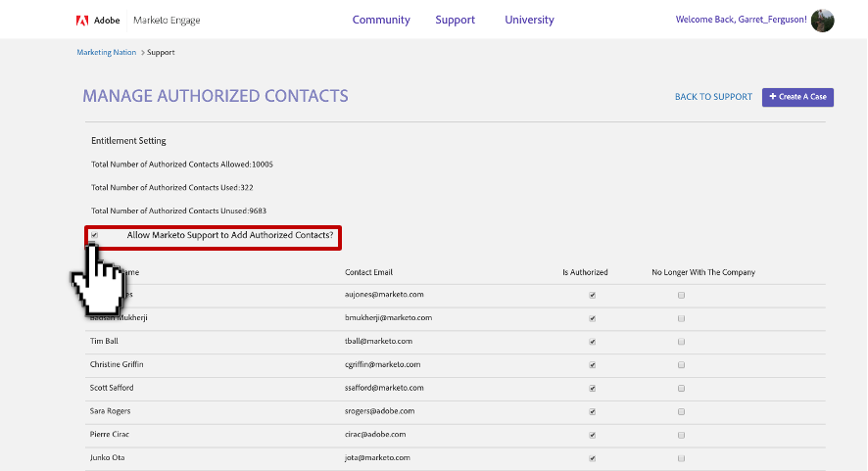Uncheck Is Authorized for Pierre Cirac
Image resolution: width=868 pixels, height=471 pixels.
tap(592, 436)
